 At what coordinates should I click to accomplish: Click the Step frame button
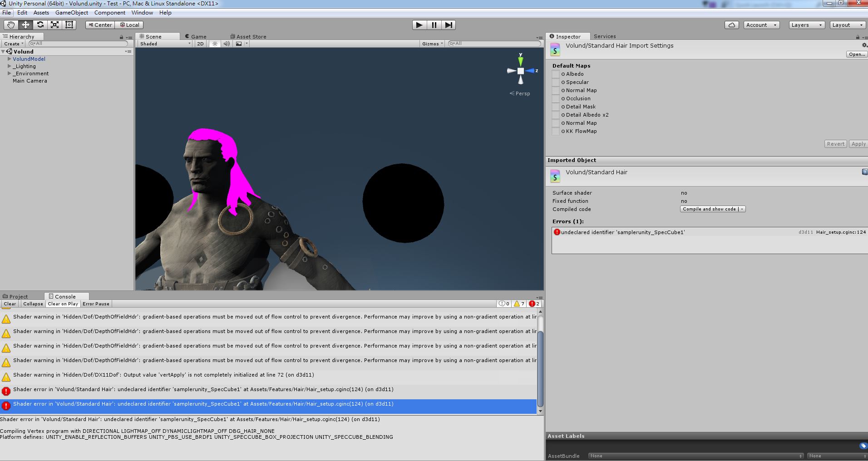449,25
